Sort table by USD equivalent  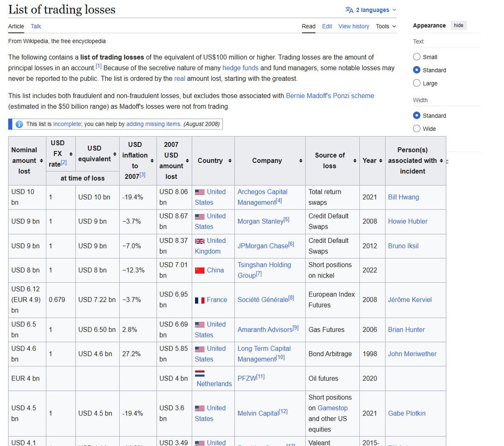115,154
